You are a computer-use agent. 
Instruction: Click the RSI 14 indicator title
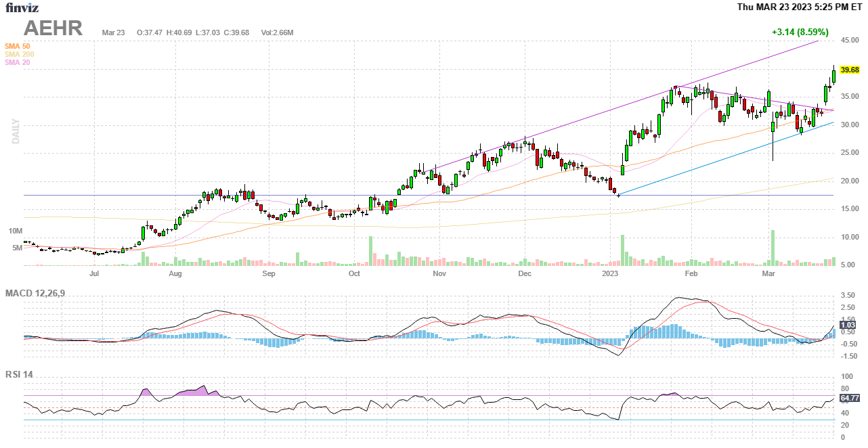click(x=19, y=374)
